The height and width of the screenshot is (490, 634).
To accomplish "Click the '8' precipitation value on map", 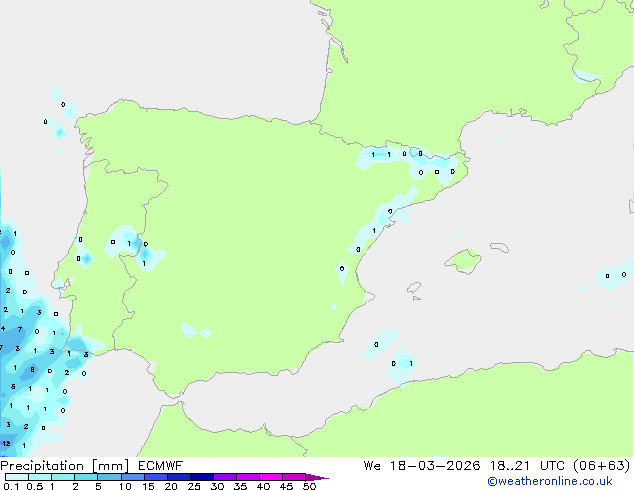I will [32, 370].
